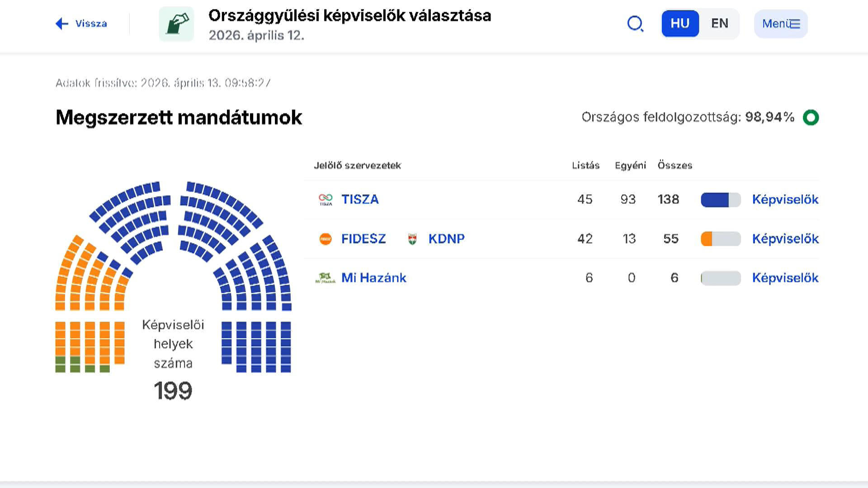View Képviselők for FIDESZ-KDNP

pyautogui.click(x=785, y=239)
